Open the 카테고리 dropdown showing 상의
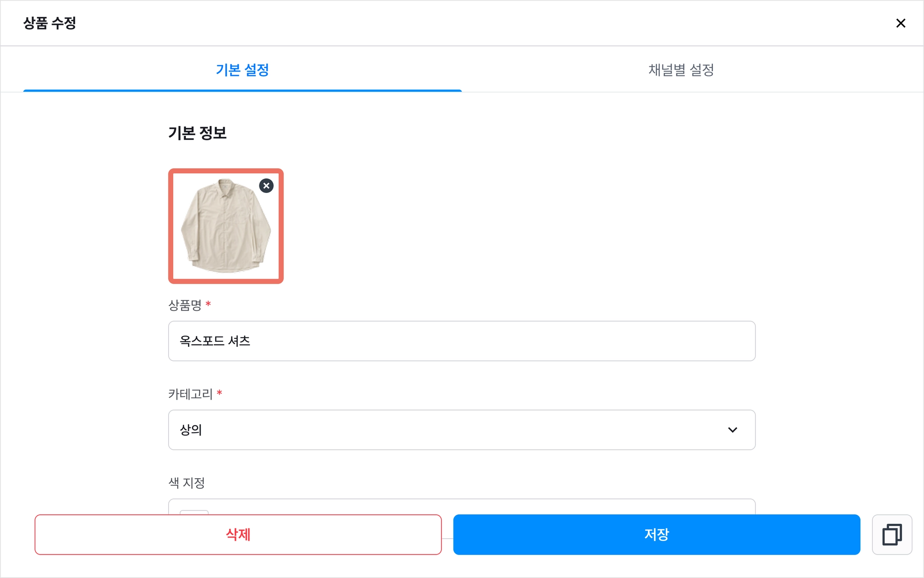 coord(462,430)
